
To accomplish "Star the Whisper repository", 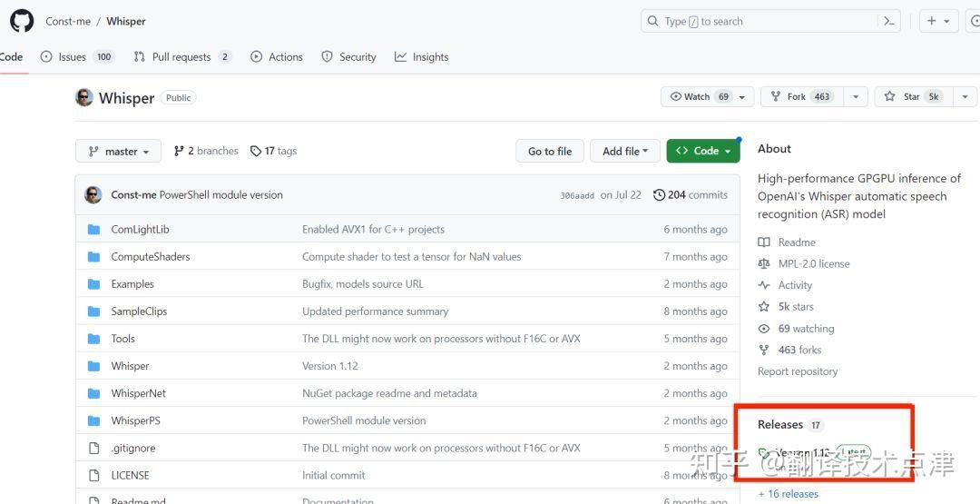I will pyautogui.click(x=913, y=97).
